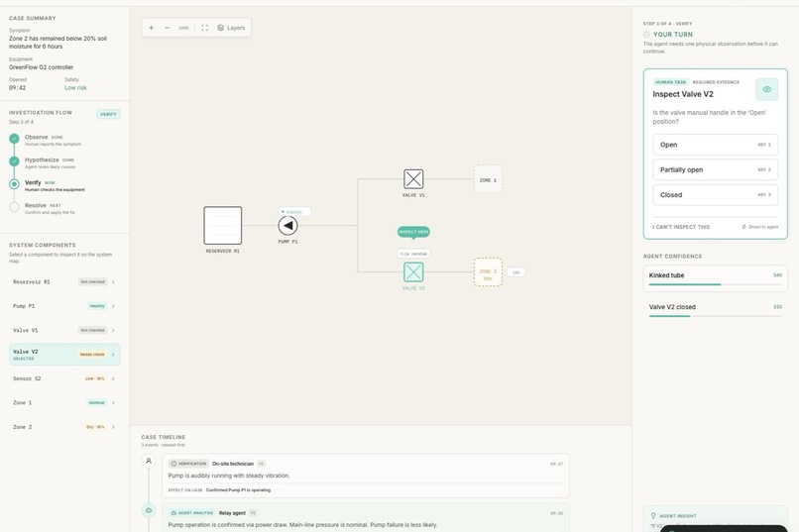Open Valve V1 component row

[64, 331]
